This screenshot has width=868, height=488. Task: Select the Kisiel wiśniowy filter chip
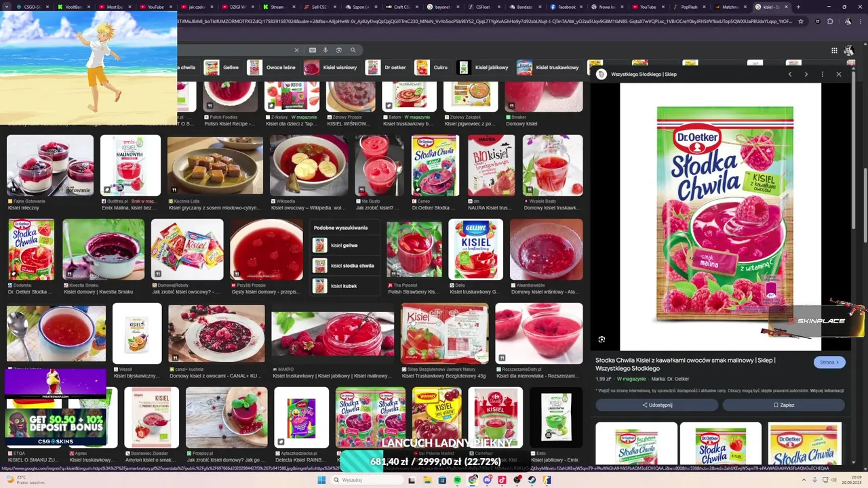click(x=331, y=68)
